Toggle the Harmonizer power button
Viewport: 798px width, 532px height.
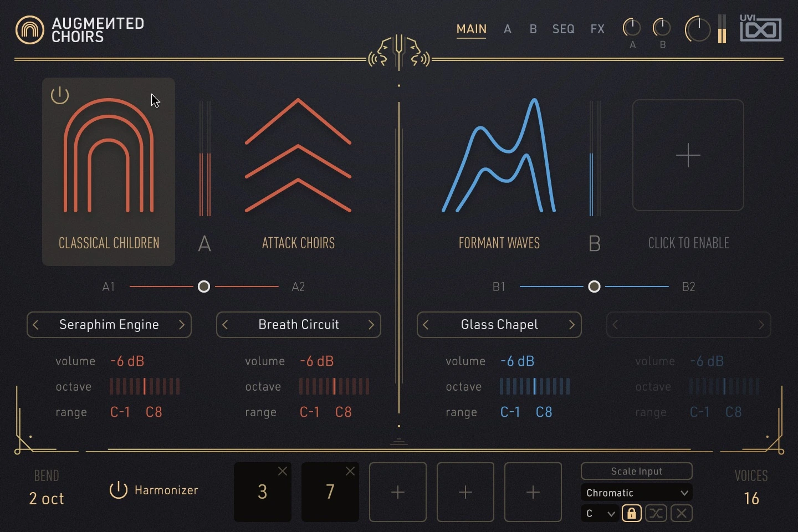point(119,490)
